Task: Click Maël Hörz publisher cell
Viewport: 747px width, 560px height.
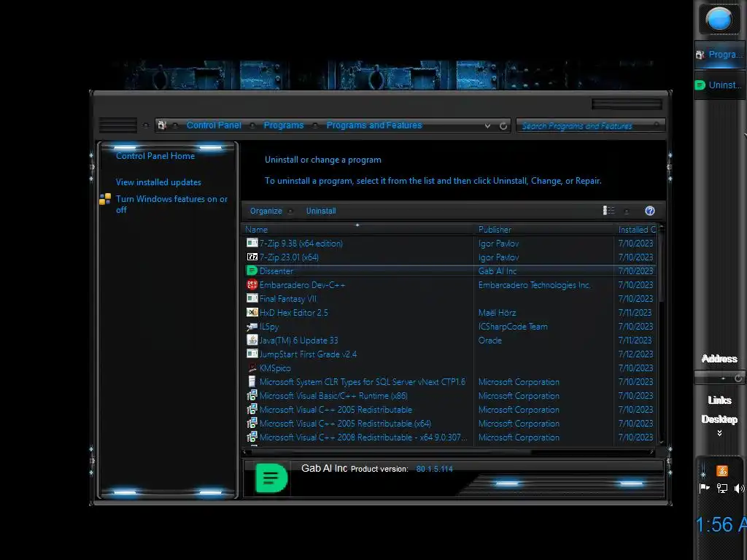Action: [497, 312]
